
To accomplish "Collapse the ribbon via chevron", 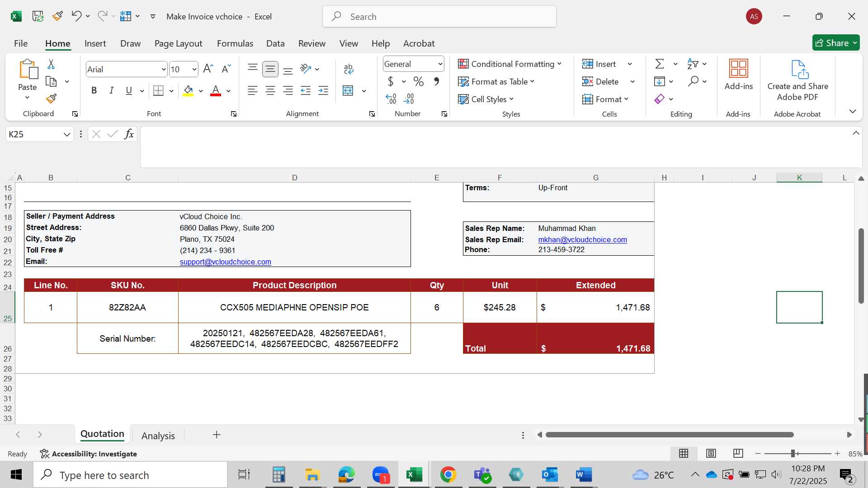I will 853,111.
